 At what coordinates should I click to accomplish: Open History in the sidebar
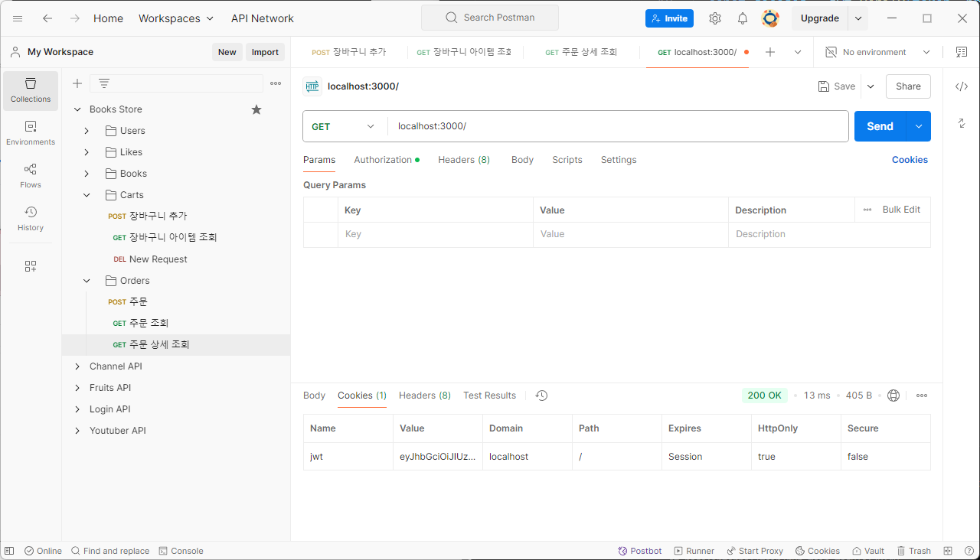[31, 219]
